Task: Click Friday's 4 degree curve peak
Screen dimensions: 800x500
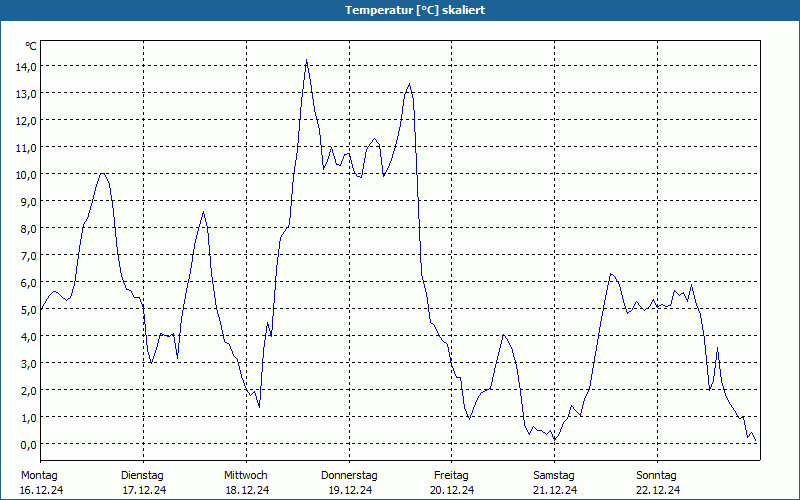Action: tap(503, 335)
